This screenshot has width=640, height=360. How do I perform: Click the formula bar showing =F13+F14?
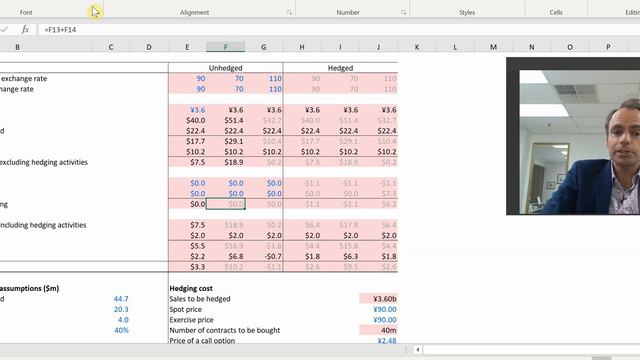pyautogui.click(x=339, y=29)
